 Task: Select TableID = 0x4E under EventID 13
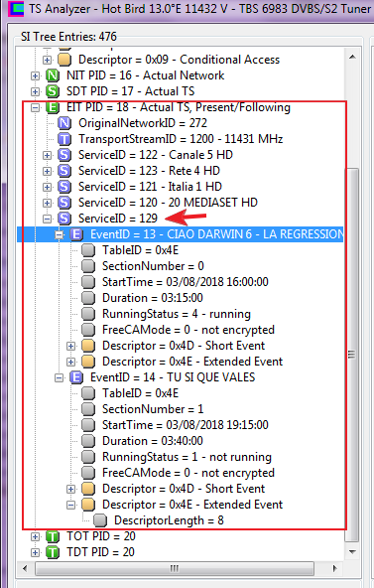(x=141, y=250)
